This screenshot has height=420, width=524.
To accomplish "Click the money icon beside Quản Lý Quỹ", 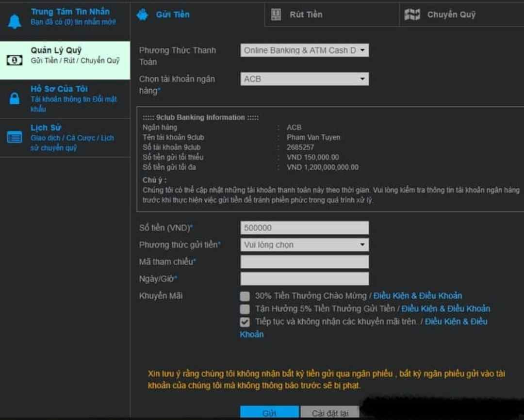I will click(15, 60).
